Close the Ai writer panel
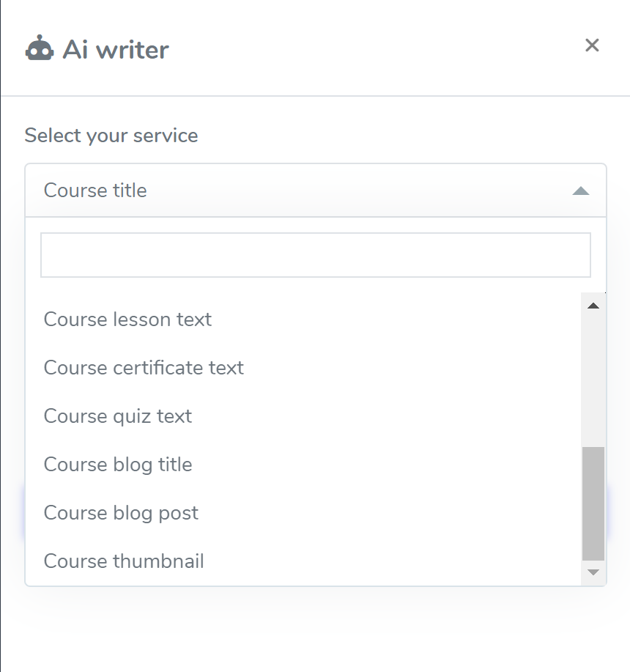Image resolution: width=630 pixels, height=672 pixels. click(592, 45)
